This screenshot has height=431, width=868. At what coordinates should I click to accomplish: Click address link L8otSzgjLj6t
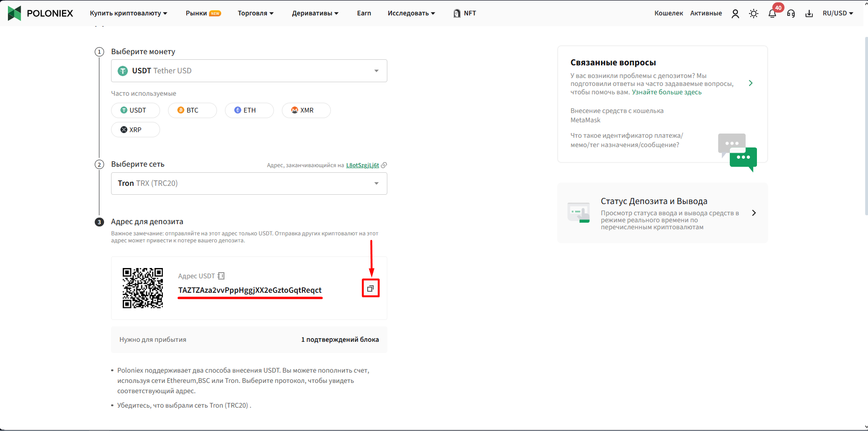point(363,165)
